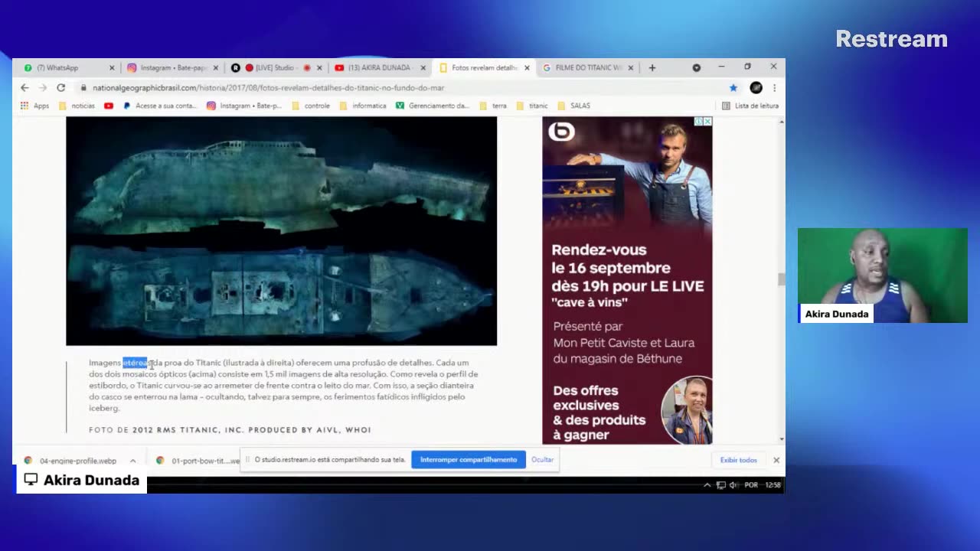
Task: Open the Boulanger cave à vins advertisement
Action: [x=627, y=280]
